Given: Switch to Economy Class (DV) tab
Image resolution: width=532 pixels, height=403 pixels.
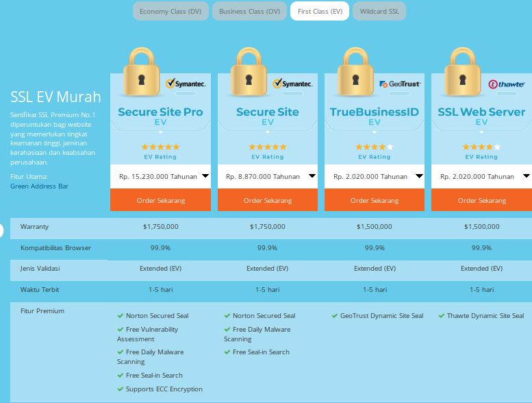Looking at the screenshot, I should click(x=170, y=11).
